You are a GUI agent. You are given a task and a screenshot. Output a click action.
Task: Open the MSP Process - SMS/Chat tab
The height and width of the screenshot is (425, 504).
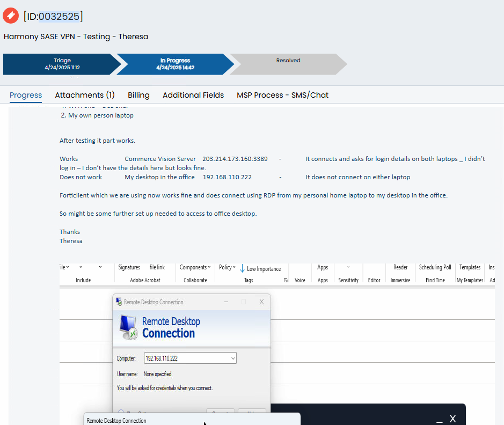pyautogui.click(x=282, y=95)
